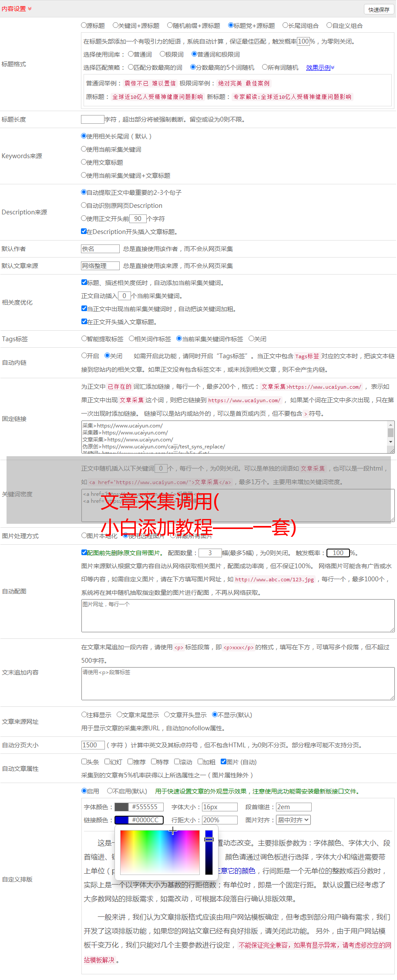Focus the 默认作者 author text field
This screenshot has width=397, height=980.
(100, 249)
